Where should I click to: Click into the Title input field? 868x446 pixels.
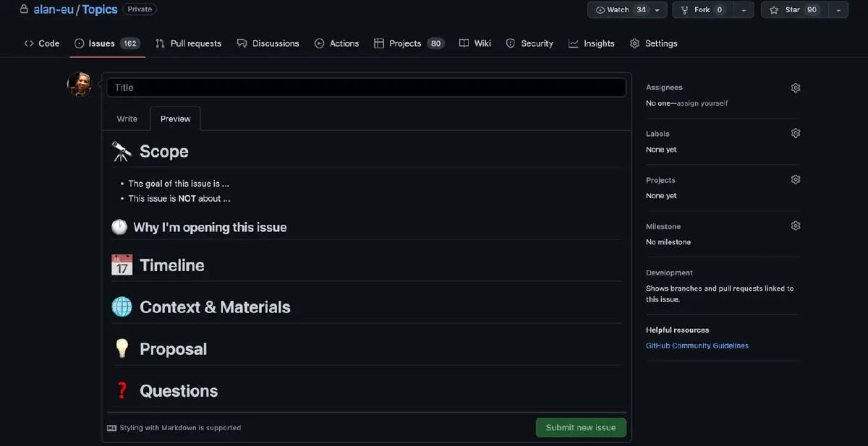[366, 87]
